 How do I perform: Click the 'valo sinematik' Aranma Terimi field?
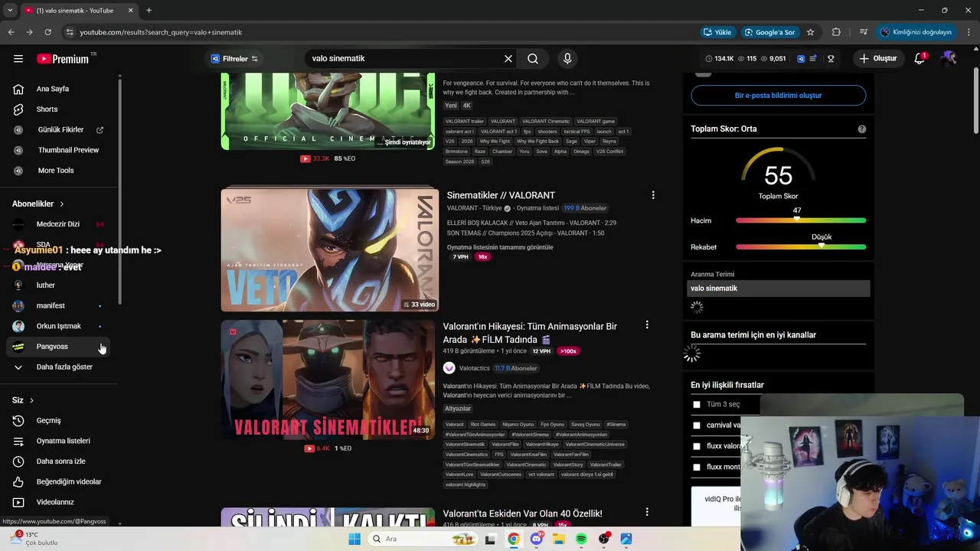pos(779,289)
